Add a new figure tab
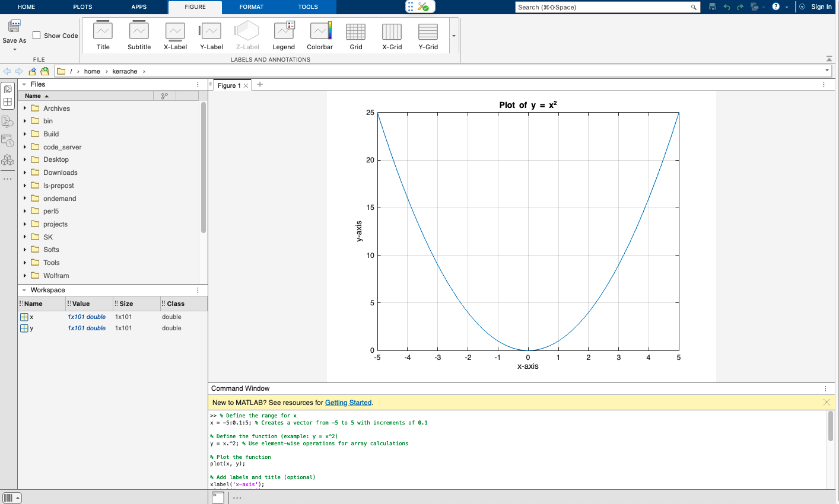 pos(260,85)
